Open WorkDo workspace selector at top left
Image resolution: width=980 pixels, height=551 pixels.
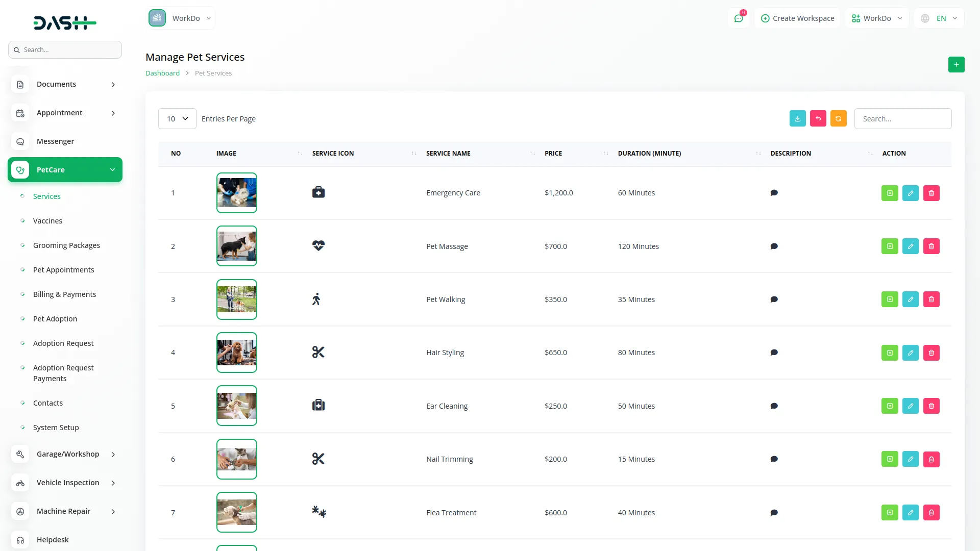pos(181,18)
